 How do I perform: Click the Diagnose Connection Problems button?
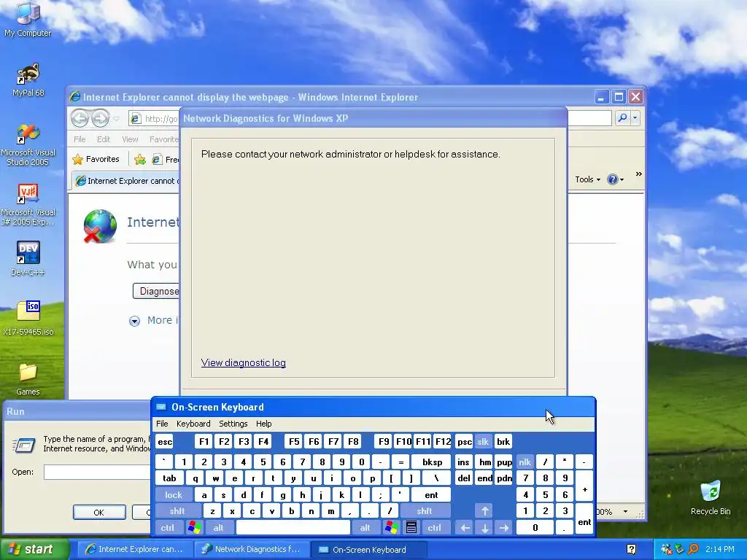point(156,291)
